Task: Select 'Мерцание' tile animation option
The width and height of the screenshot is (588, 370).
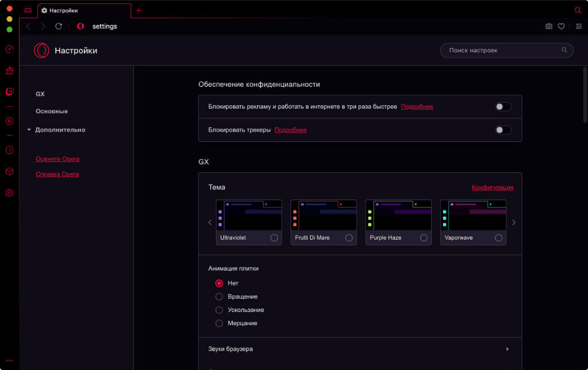Action: [219, 323]
